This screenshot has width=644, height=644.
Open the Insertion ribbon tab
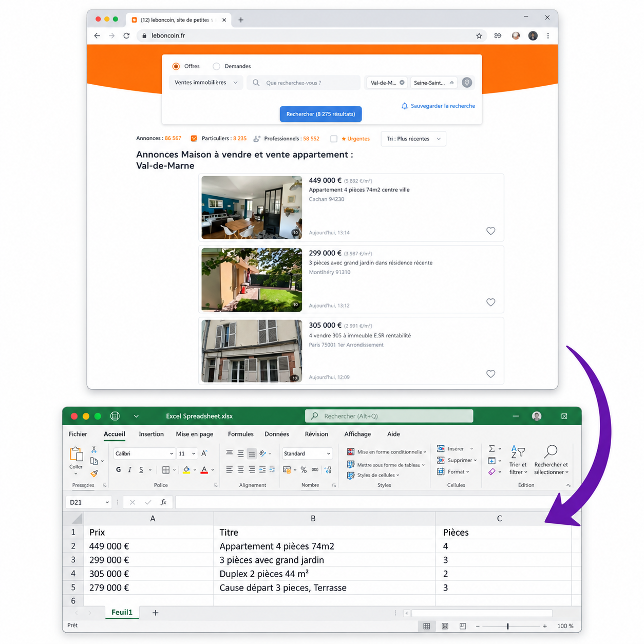pos(151,434)
